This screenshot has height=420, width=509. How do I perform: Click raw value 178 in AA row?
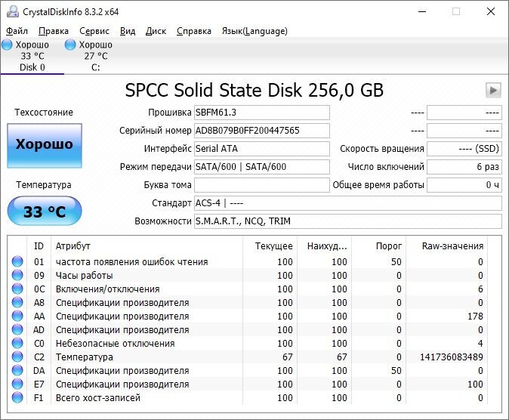click(x=475, y=317)
